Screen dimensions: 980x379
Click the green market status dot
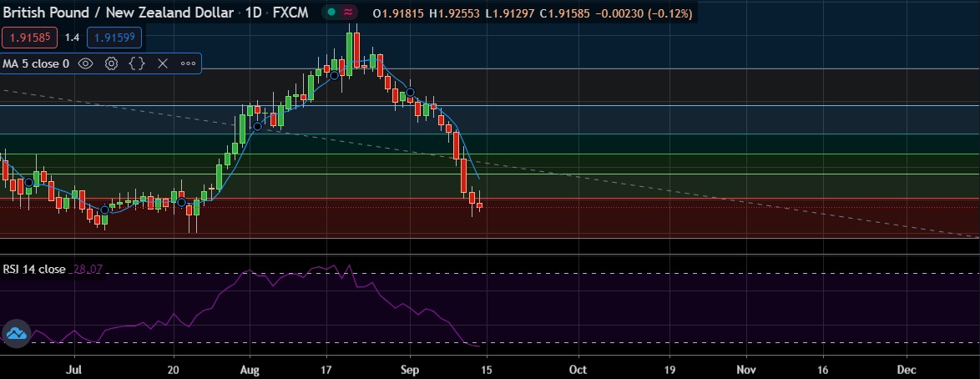coord(331,13)
